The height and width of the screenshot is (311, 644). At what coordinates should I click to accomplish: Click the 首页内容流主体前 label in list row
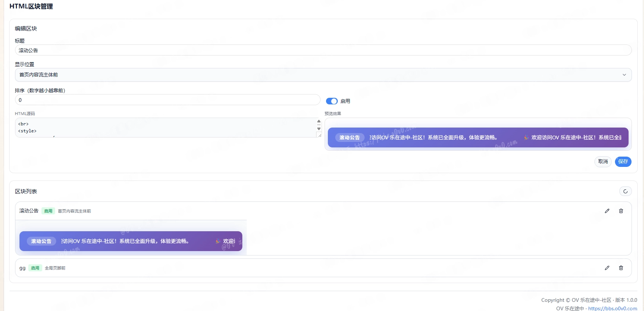point(75,211)
